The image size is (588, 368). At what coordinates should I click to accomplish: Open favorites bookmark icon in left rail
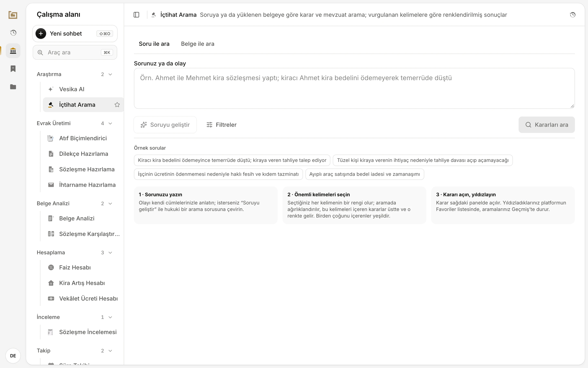click(x=13, y=69)
